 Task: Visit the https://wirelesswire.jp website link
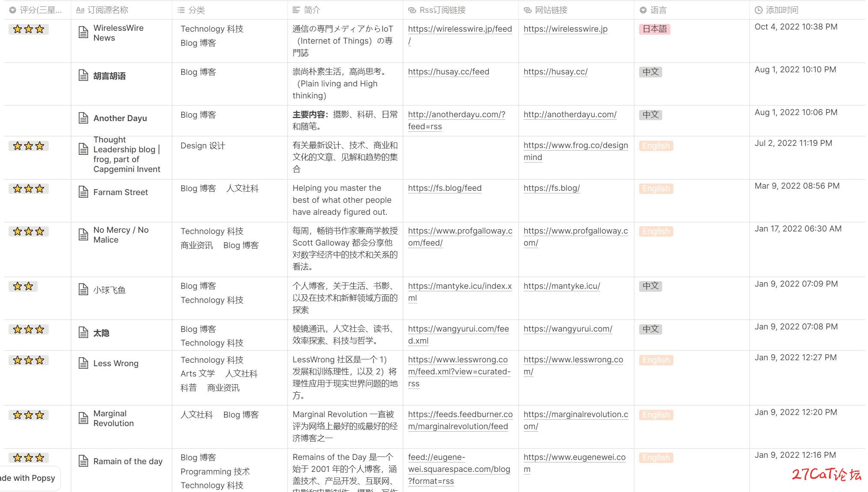click(565, 29)
